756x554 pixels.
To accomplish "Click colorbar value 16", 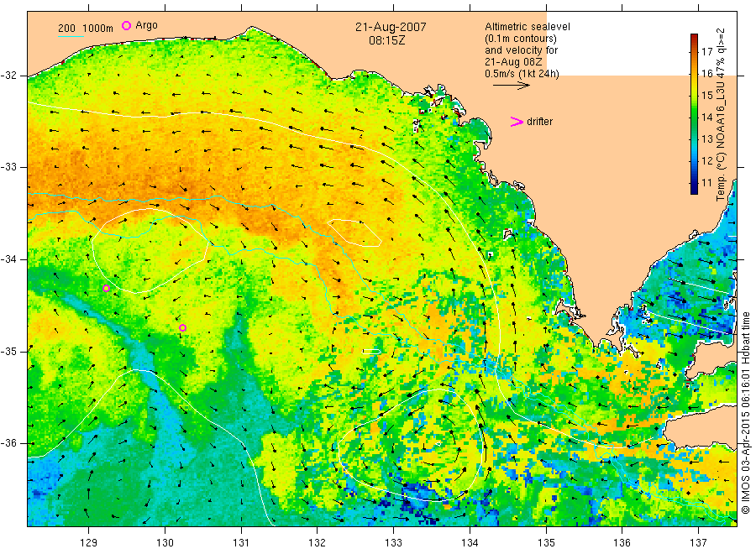I will click(706, 73).
